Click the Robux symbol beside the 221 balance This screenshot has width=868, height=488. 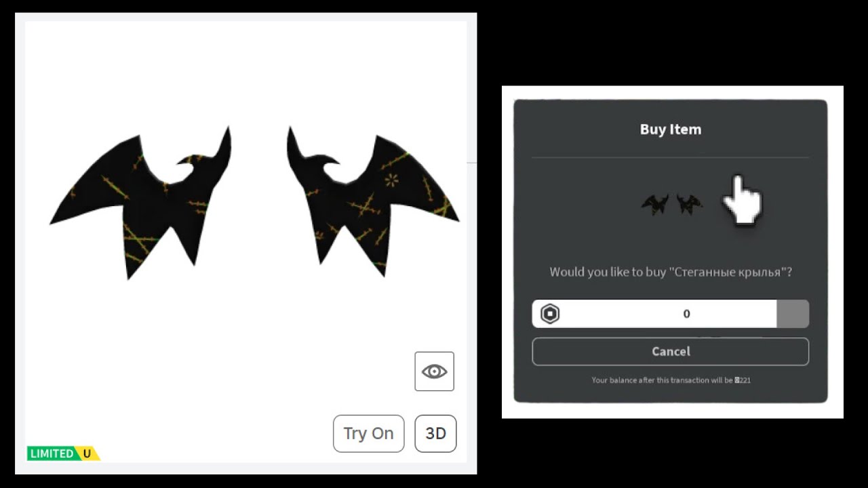pyautogui.click(x=736, y=380)
